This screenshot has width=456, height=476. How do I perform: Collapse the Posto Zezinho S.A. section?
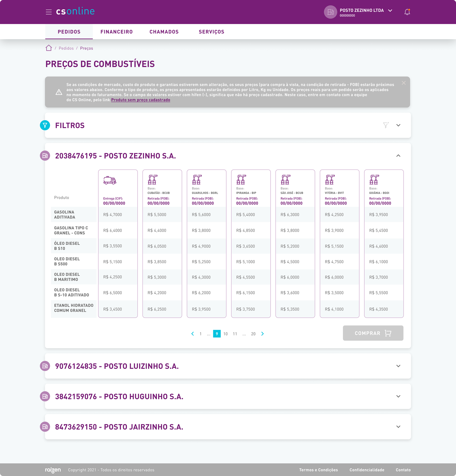[x=398, y=156]
